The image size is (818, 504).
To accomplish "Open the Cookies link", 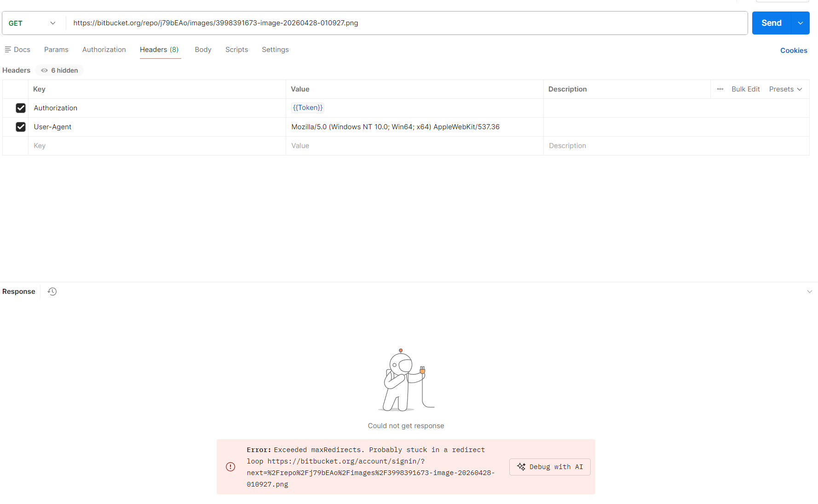I will (794, 51).
